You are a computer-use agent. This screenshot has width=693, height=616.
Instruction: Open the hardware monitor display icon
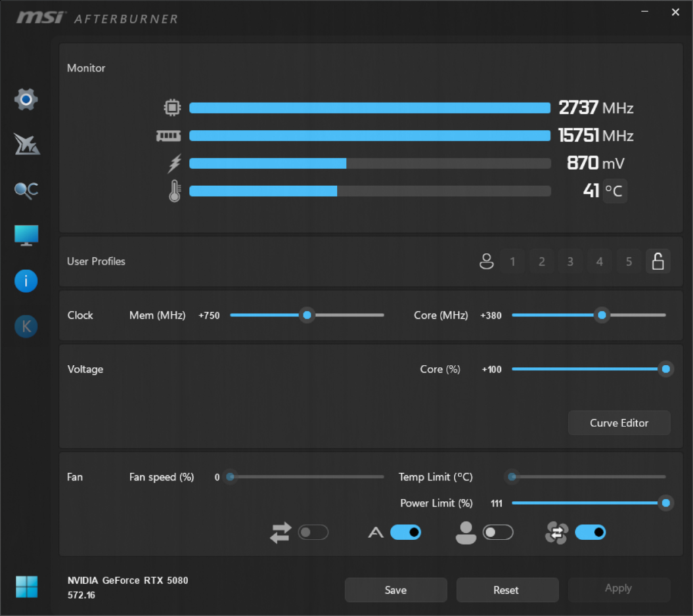[x=26, y=236]
